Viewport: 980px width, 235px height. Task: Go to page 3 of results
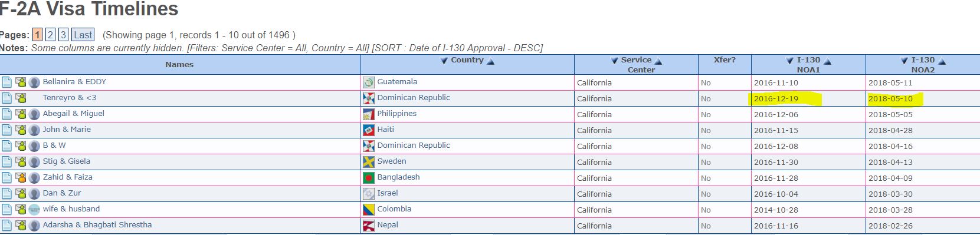[x=63, y=35]
